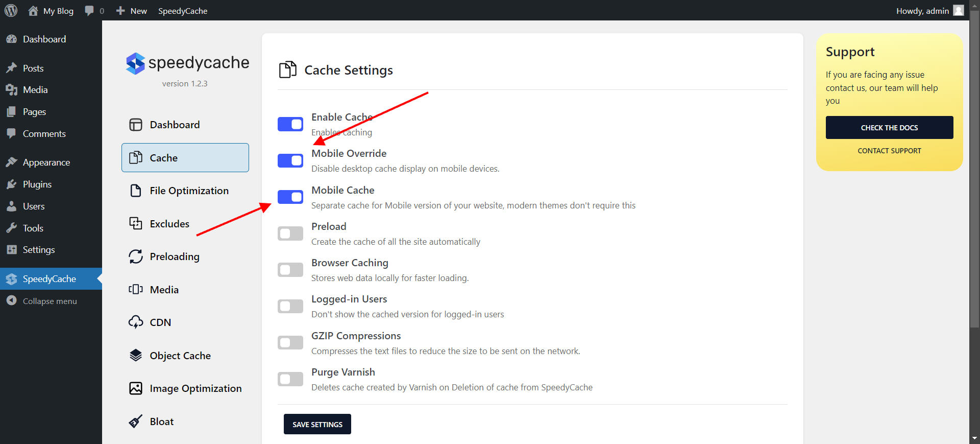The height and width of the screenshot is (444, 980).
Task: Enable the Preload switch
Action: pyautogui.click(x=290, y=233)
